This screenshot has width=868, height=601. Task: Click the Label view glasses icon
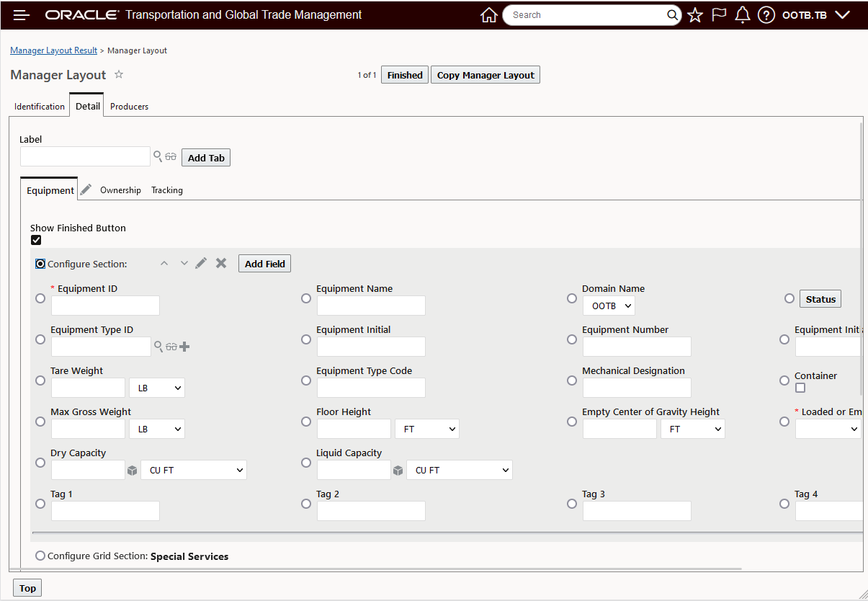171,156
